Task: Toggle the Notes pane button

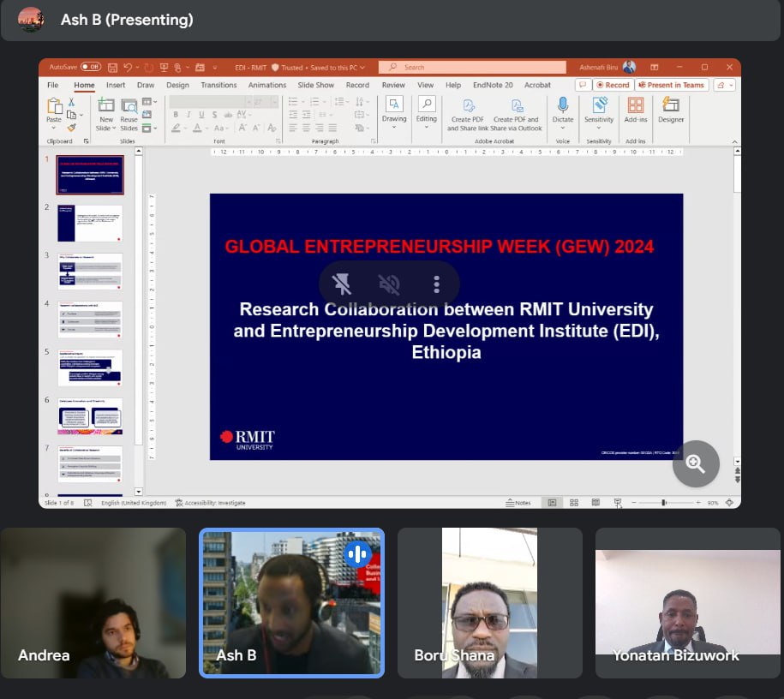Action: coord(518,503)
